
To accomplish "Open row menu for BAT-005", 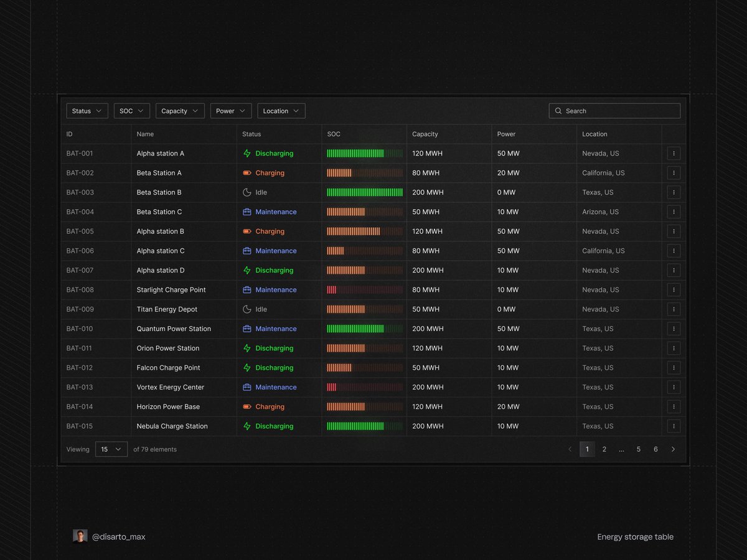I will (674, 231).
